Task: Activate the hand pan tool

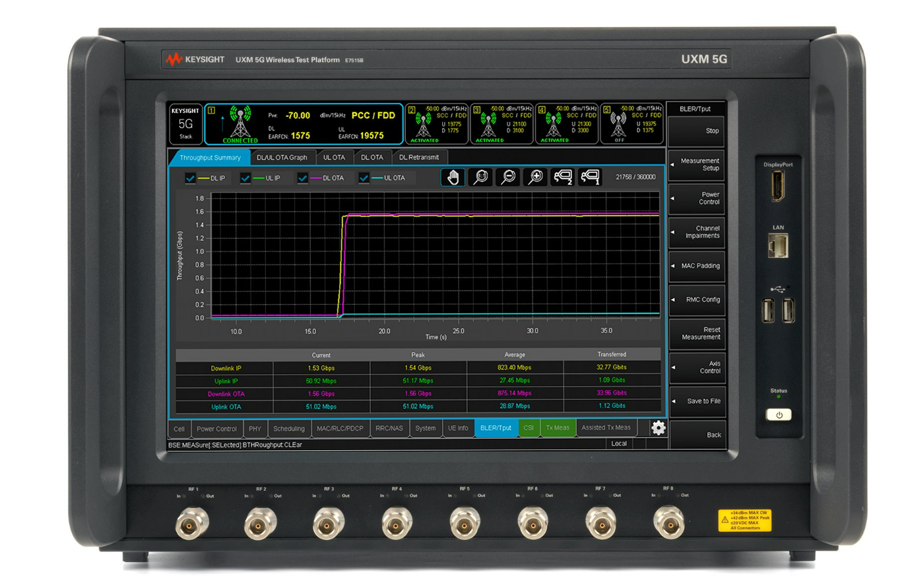Action: (453, 177)
